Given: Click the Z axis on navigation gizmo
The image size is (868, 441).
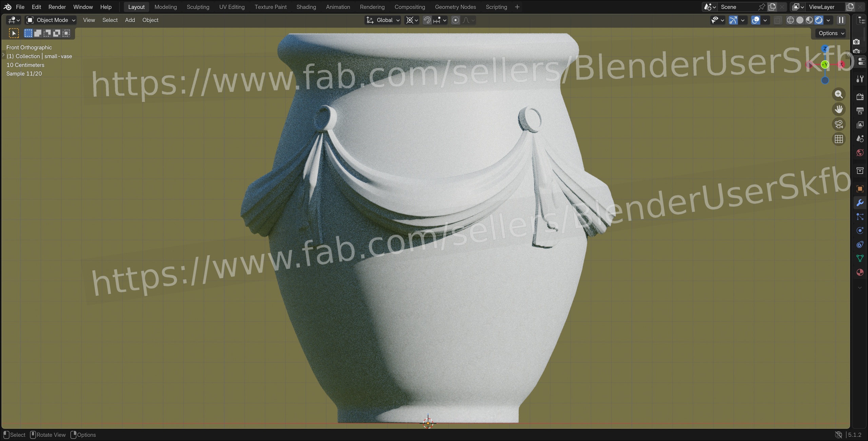Looking at the screenshot, I should tap(825, 49).
